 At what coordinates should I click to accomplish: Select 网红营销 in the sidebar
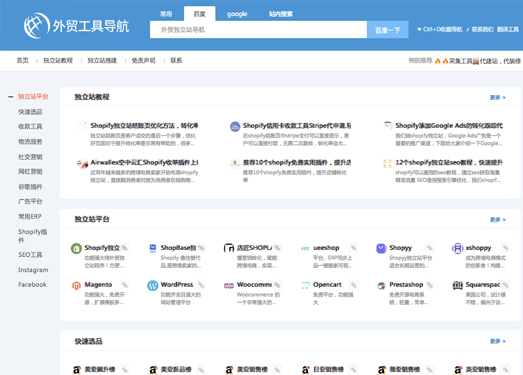(30, 171)
